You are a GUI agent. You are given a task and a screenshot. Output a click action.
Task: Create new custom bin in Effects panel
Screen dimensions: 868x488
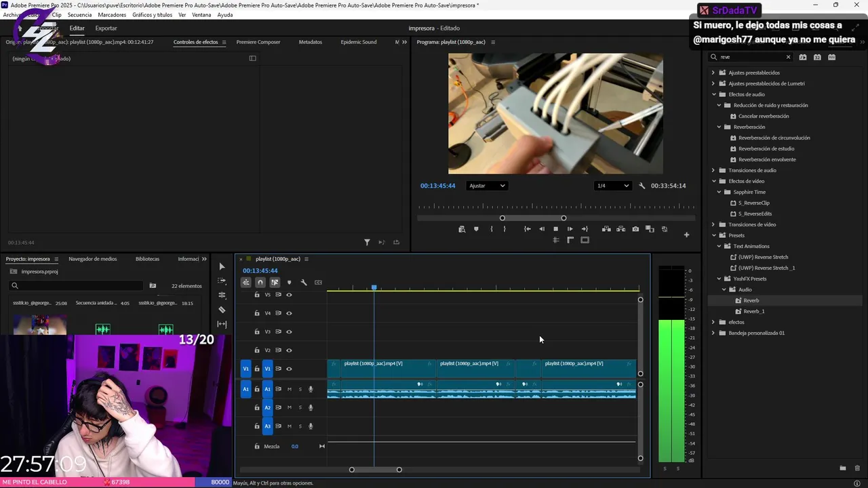pyautogui.click(x=843, y=468)
